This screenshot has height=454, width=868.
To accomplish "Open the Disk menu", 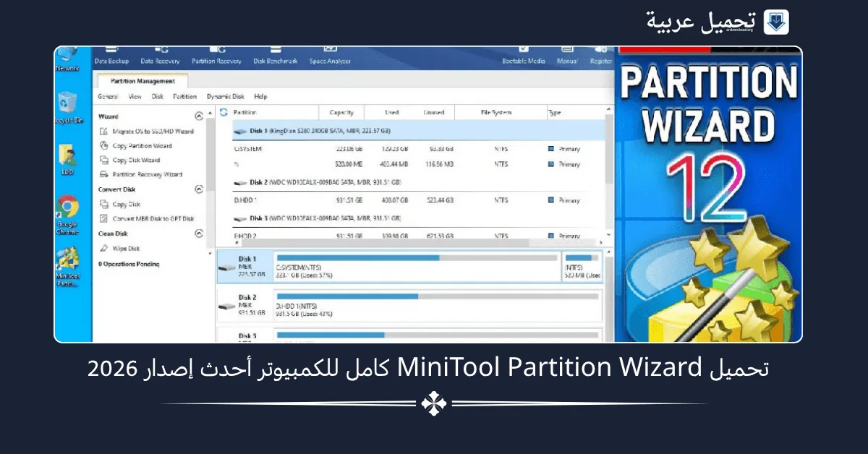I will 158,96.
